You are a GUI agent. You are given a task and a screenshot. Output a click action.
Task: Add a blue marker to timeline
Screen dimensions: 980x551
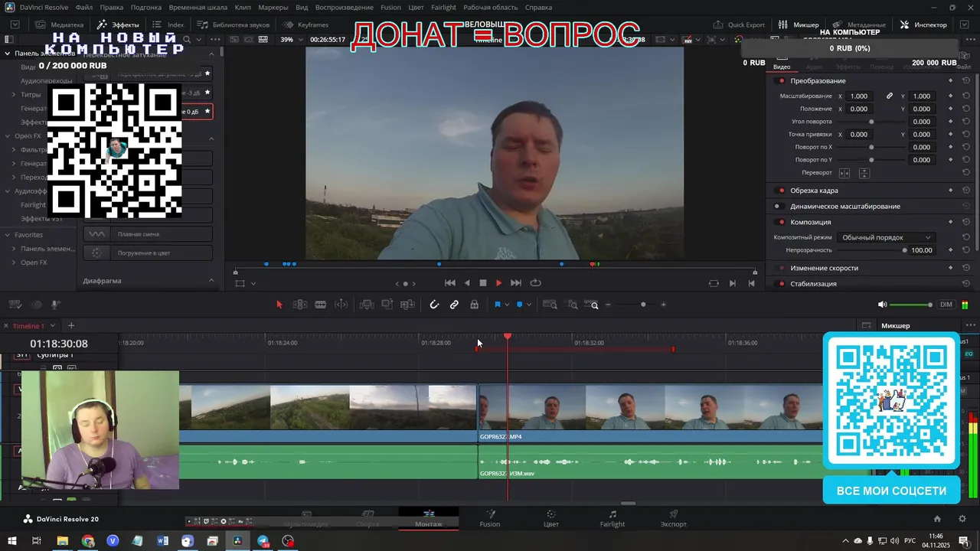pos(519,305)
